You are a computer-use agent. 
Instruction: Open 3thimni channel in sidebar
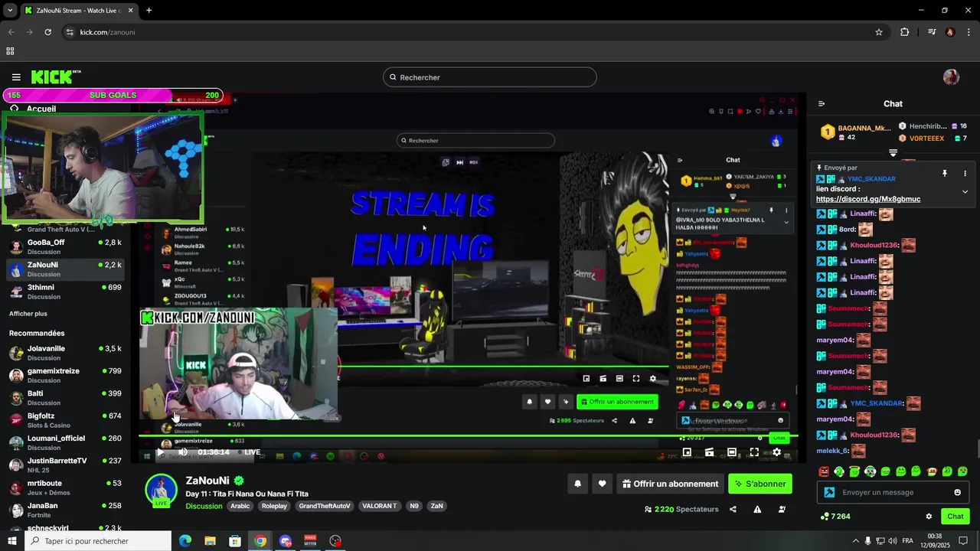tap(64, 292)
